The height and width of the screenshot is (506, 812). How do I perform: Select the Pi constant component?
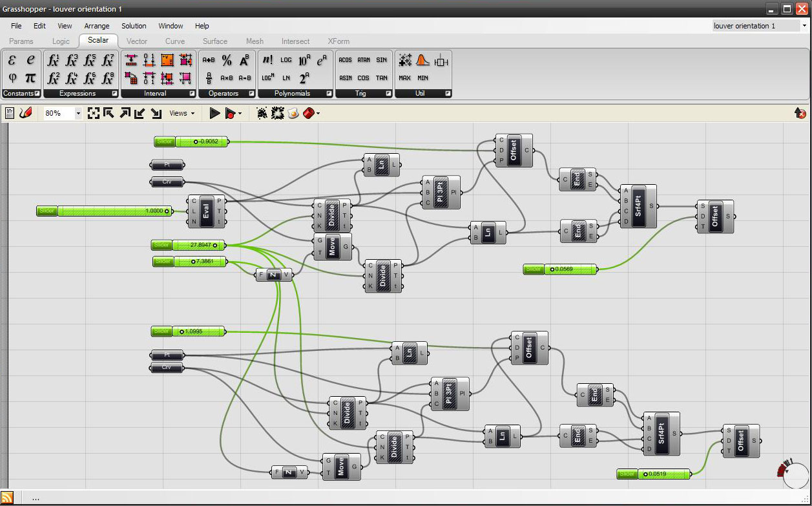tap(30, 78)
